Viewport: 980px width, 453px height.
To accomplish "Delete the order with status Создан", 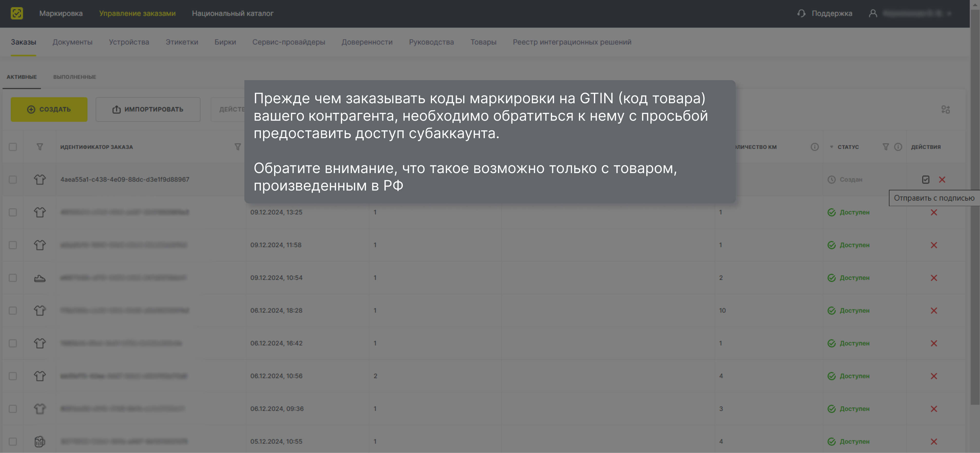I will [x=942, y=179].
